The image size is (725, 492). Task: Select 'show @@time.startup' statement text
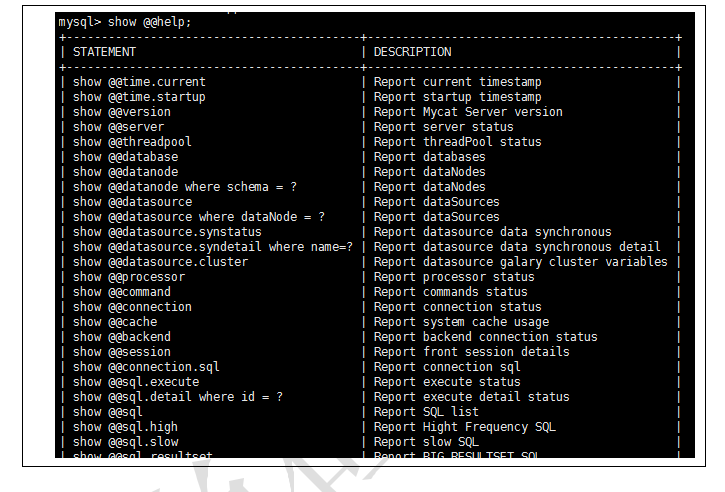coord(139,97)
